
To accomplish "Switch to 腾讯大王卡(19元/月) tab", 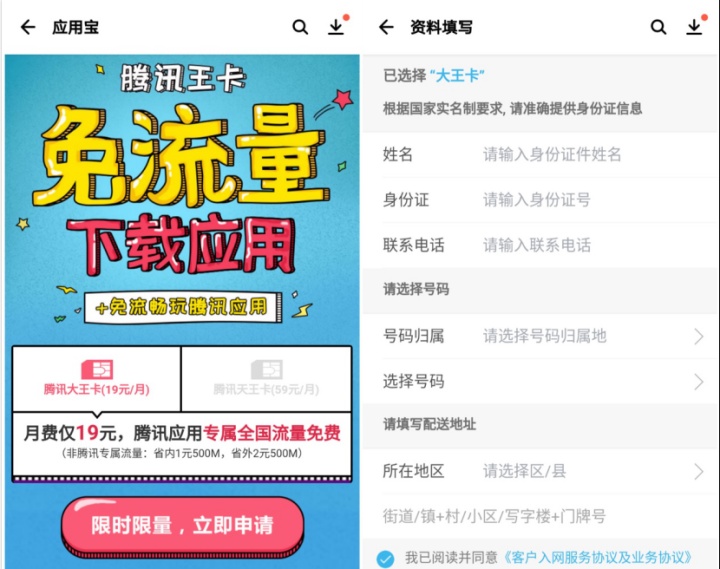I will [x=97, y=379].
